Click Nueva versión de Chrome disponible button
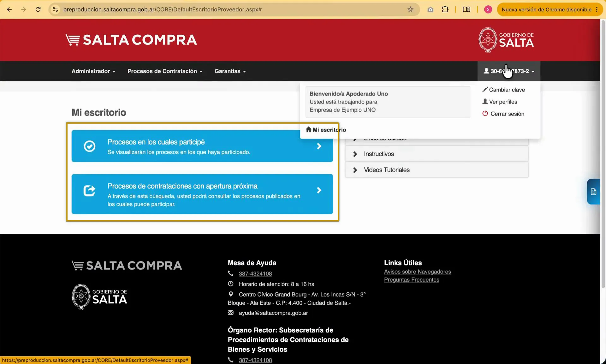 pyautogui.click(x=550, y=9)
